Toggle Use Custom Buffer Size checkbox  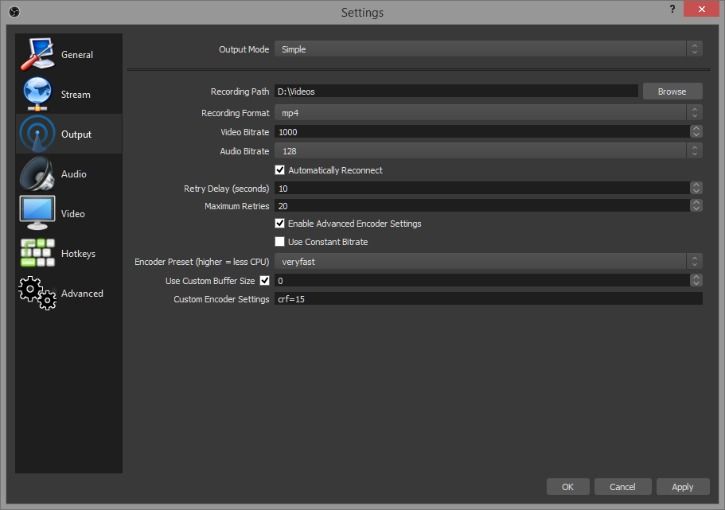pos(264,280)
